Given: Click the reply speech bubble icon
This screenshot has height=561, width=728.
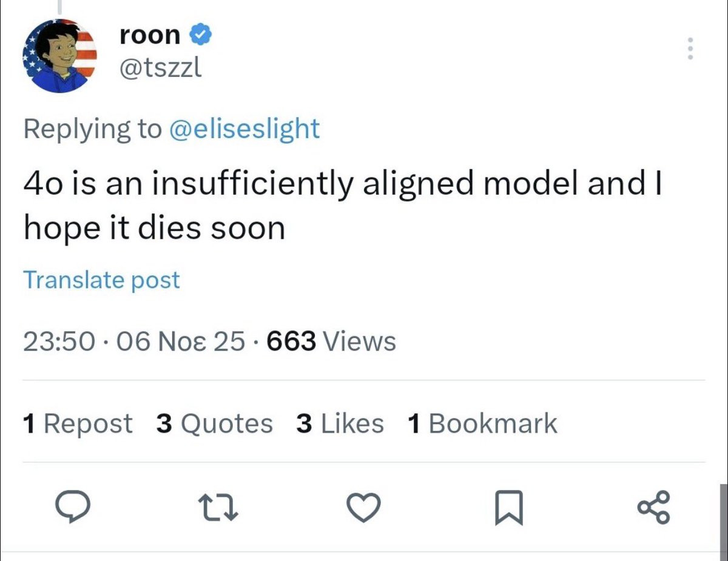Looking at the screenshot, I should click(x=73, y=508).
